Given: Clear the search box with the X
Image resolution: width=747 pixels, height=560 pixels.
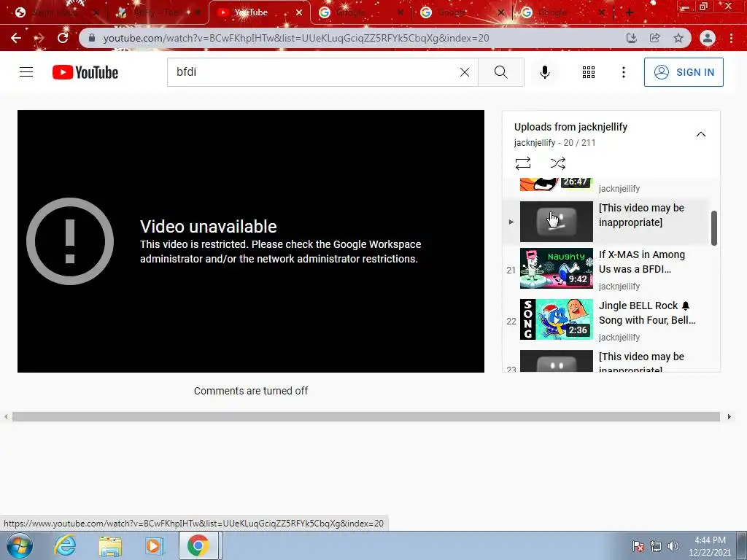Looking at the screenshot, I should pos(465,72).
